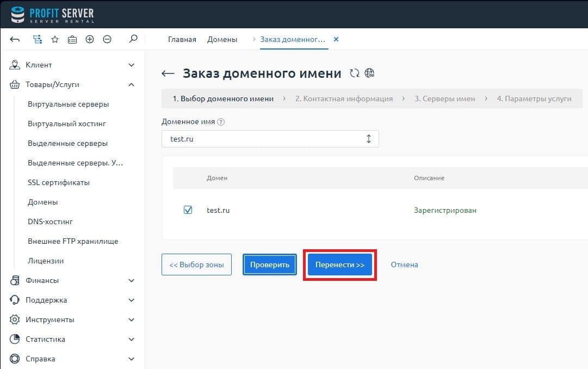Click the test.ru table cell
This screenshot has width=588, height=369.
(218, 210)
